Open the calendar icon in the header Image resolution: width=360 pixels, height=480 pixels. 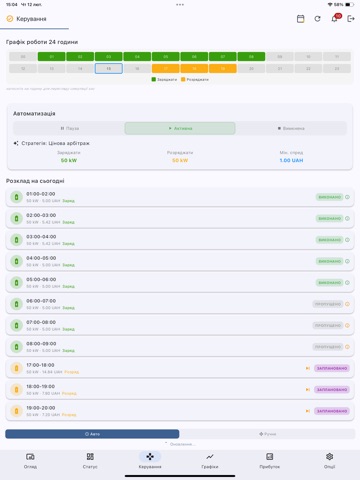click(x=300, y=19)
